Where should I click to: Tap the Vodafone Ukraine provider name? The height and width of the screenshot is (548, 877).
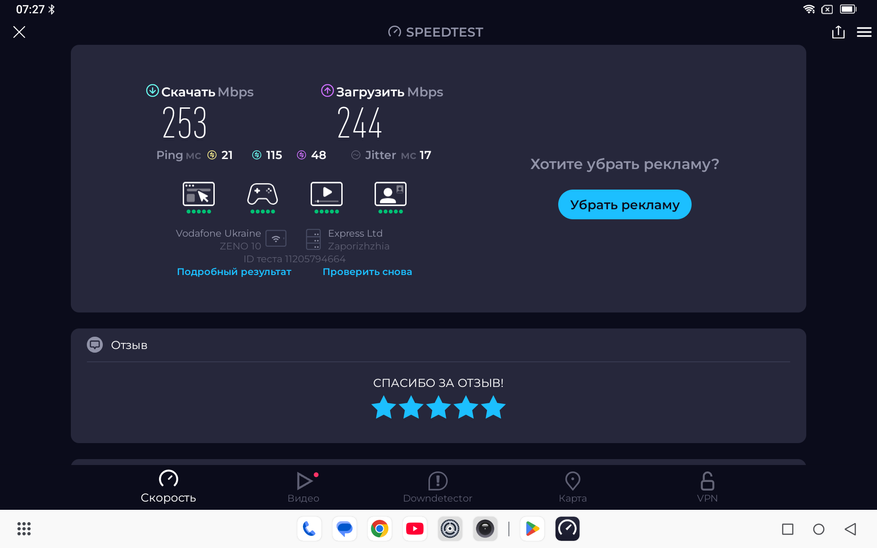218,233
